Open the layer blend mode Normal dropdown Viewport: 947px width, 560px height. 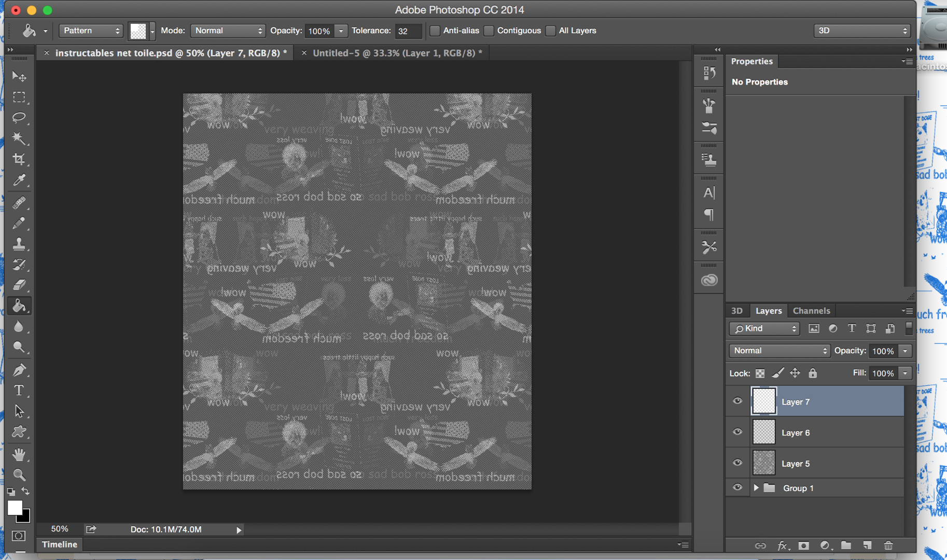[x=779, y=351]
